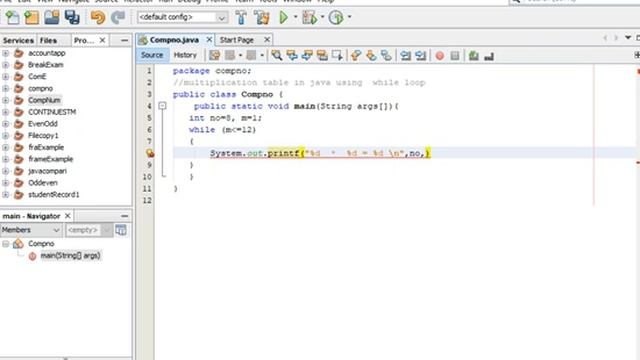Open the empty filter combo box
Viewport: 640px width, 360px height.
coord(88,230)
